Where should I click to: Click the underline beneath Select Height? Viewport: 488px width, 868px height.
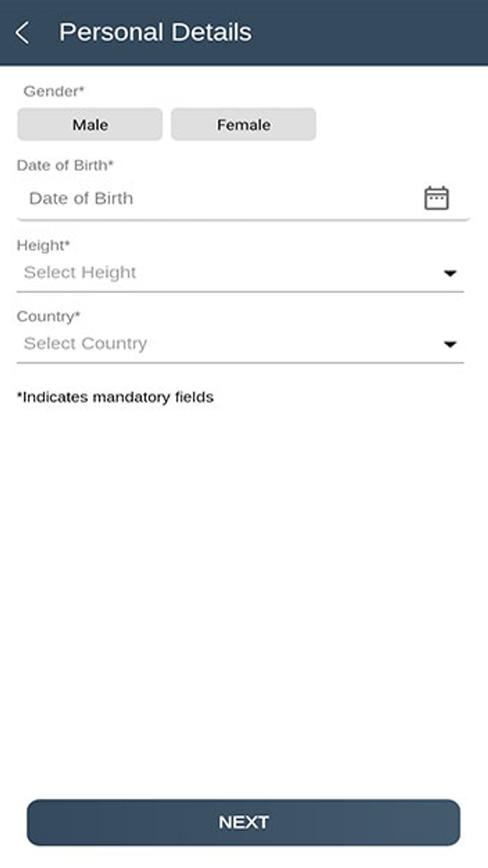(x=240, y=292)
